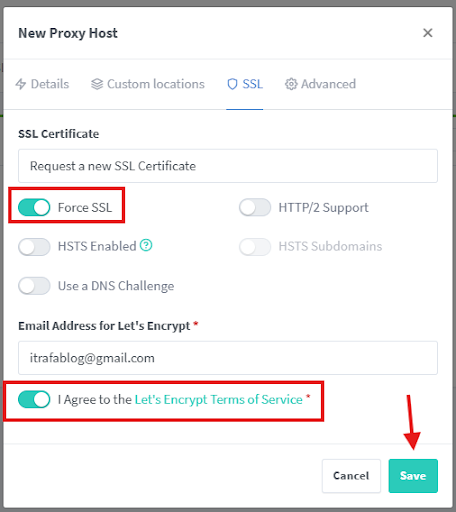This screenshot has height=512, width=456.
Task: Toggle the HSTS Subdomains switch
Action: pos(255,247)
